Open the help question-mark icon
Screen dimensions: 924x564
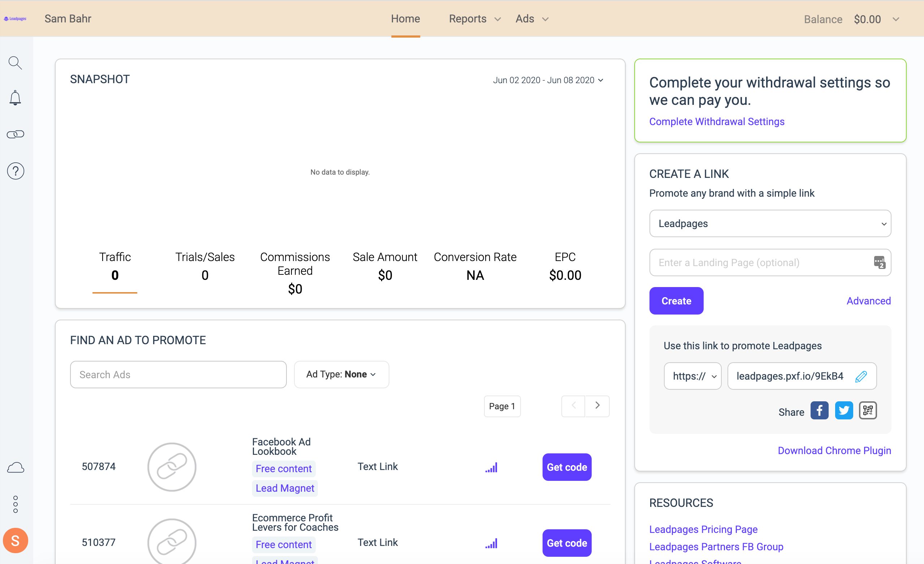(15, 171)
